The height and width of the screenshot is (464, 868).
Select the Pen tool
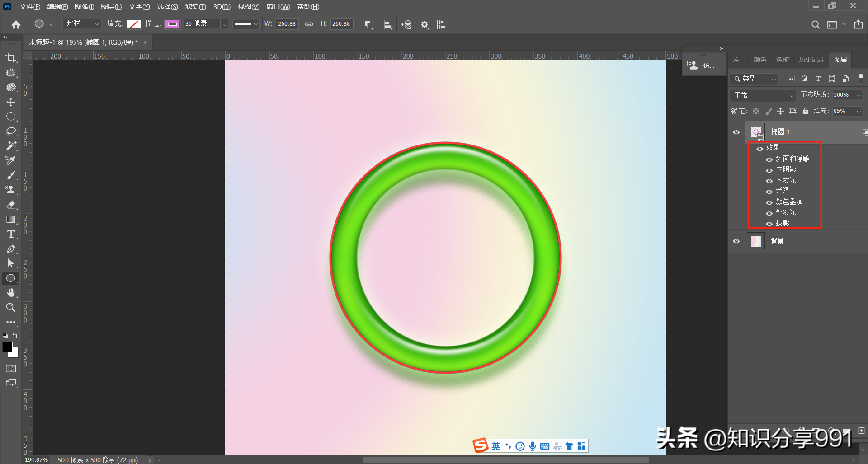coord(11,249)
